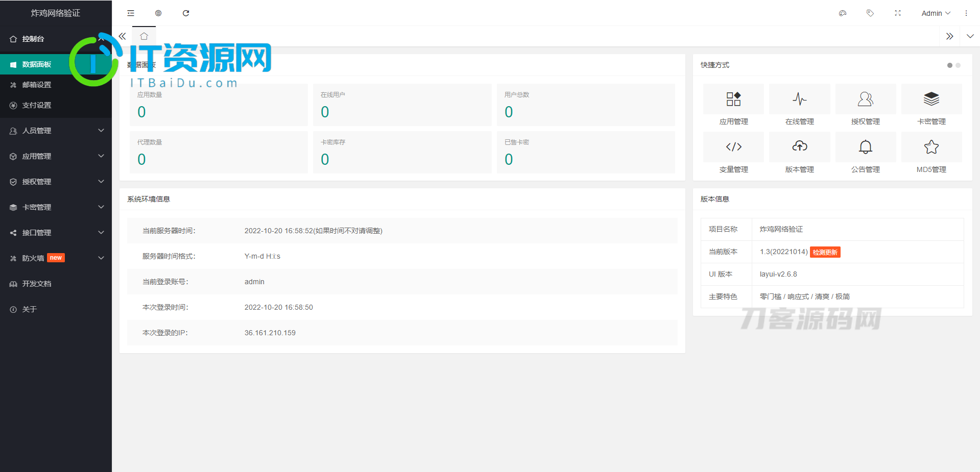Viewport: 980px width, 472px height.
Task: Select first shortcut carousel page dot
Action: pyautogui.click(x=950, y=65)
